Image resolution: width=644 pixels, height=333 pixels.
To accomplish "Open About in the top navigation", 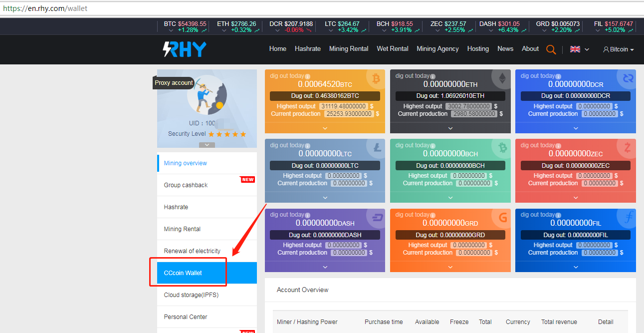I will [x=530, y=49].
